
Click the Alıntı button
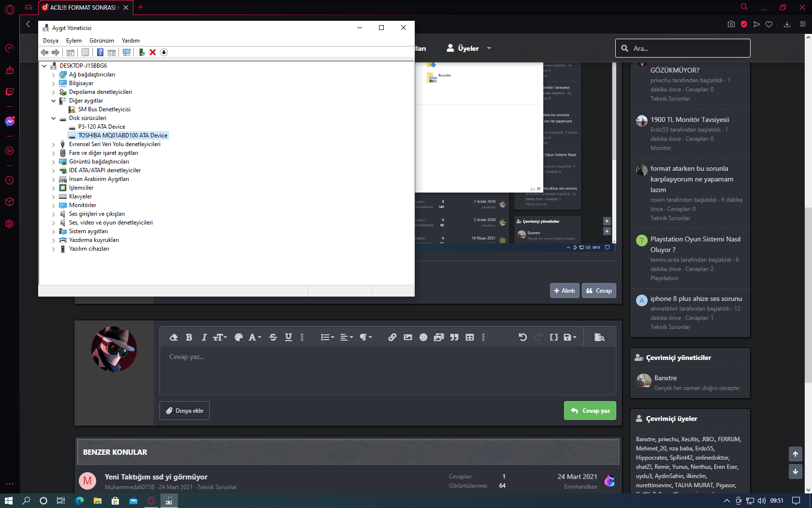565,290
